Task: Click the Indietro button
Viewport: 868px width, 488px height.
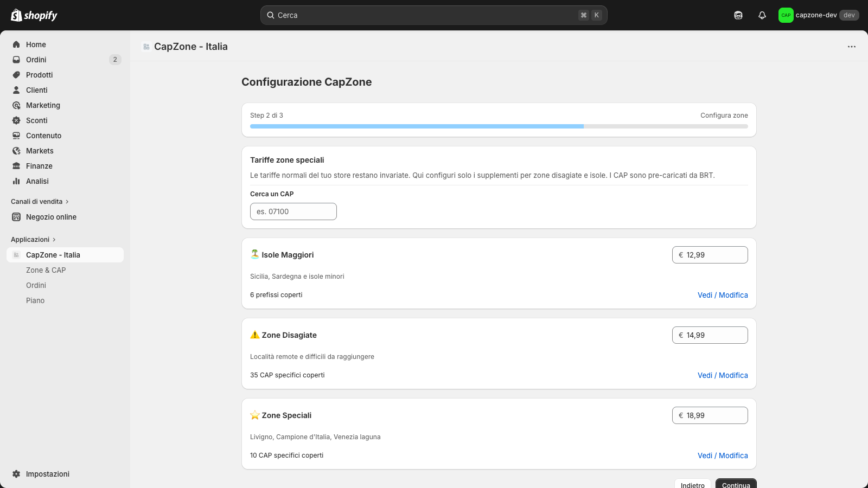Action: coord(693,484)
